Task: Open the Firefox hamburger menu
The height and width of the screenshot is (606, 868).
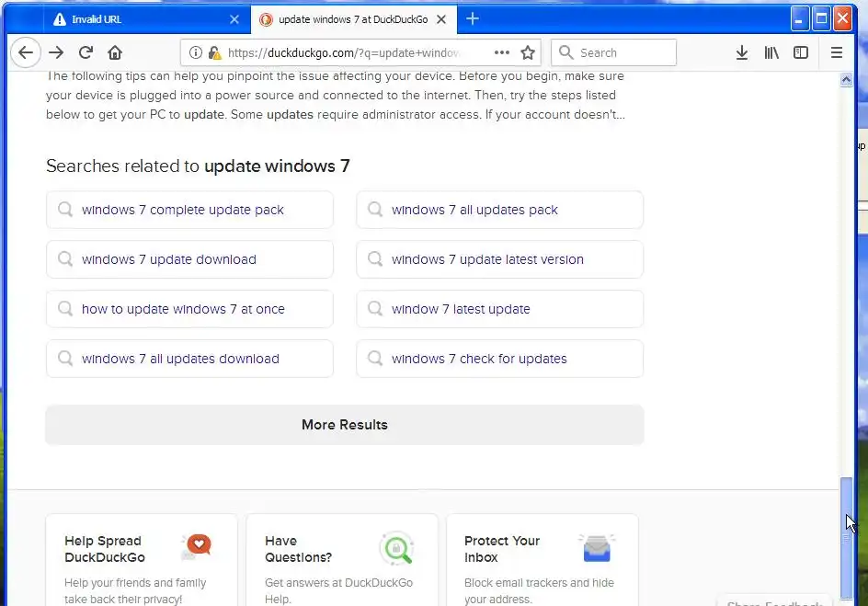Action: 837,52
